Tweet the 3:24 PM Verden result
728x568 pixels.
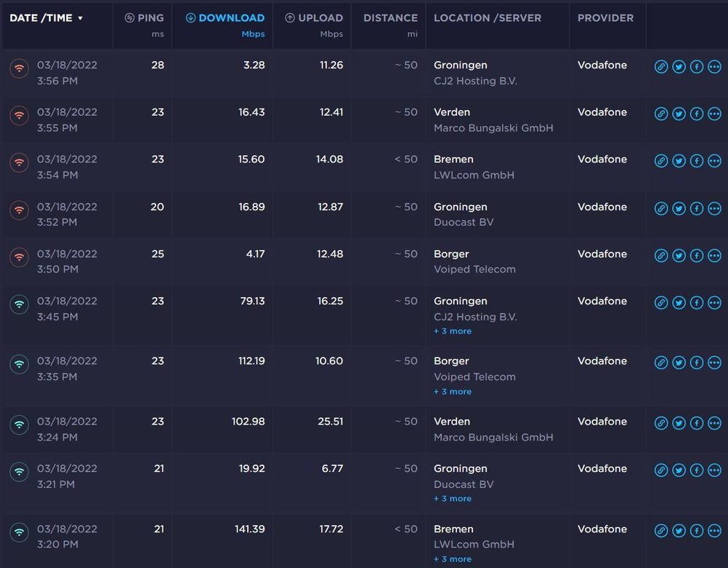[x=678, y=423]
